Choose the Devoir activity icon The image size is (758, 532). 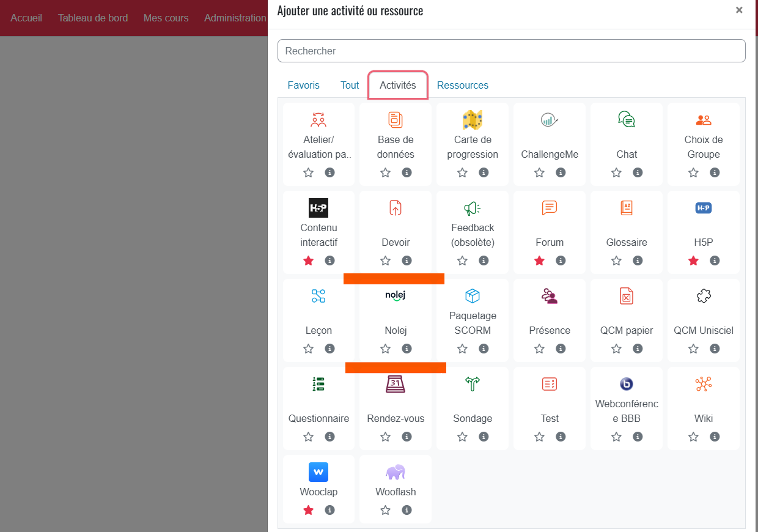[x=396, y=208]
